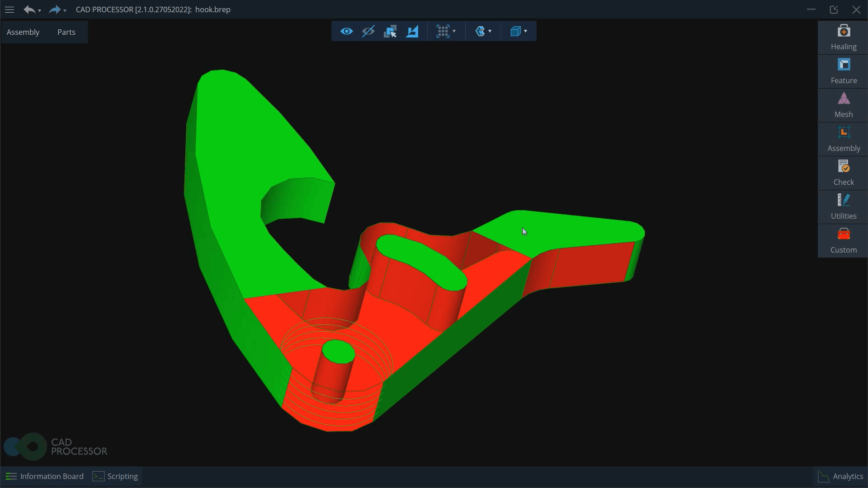
Task: Activate the measurement tool icon
Action: [x=412, y=31]
